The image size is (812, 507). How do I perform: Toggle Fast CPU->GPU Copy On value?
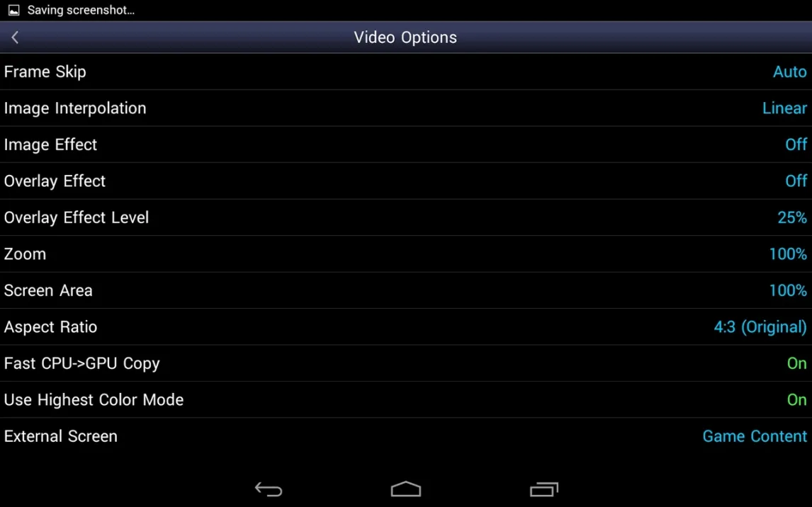tap(796, 363)
